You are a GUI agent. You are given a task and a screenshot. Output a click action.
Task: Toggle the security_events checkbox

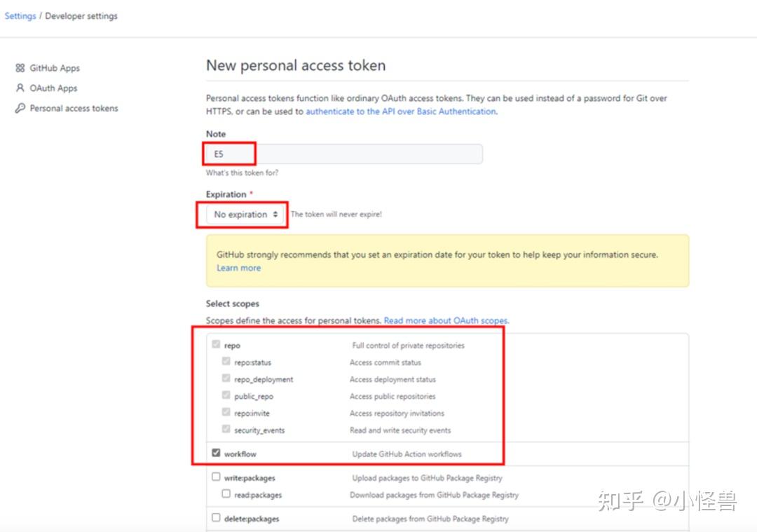[x=226, y=430]
